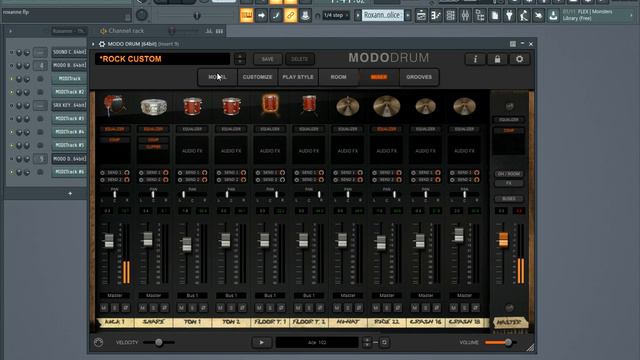Open the FL Studio playlist icon
Screen dimensions: 640x360
tap(421, 16)
